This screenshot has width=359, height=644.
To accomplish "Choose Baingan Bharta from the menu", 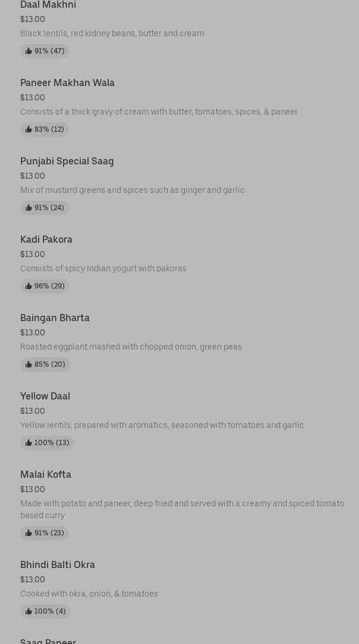I will point(55,318).
